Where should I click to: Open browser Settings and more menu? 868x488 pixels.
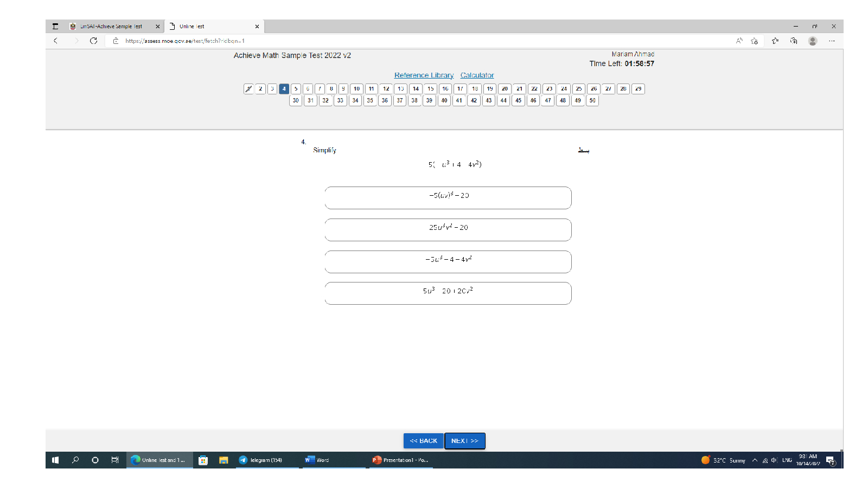[832, 41]
